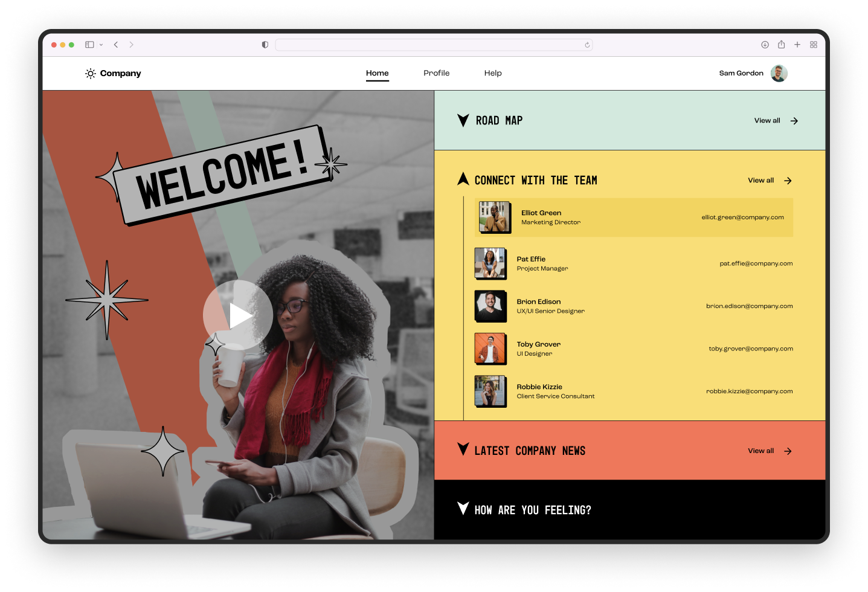This screenshot has height=592, width=868.
Task: Go back with the browser back arrow
Action: [116, 45]
